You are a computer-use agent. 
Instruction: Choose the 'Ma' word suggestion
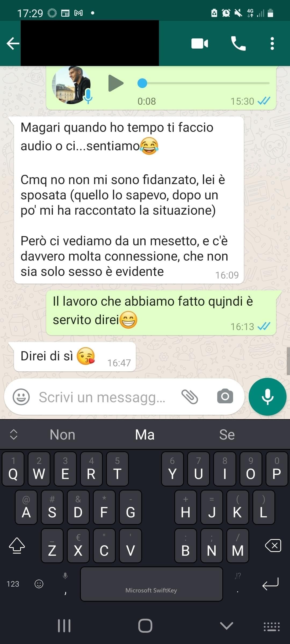(145, 434)
